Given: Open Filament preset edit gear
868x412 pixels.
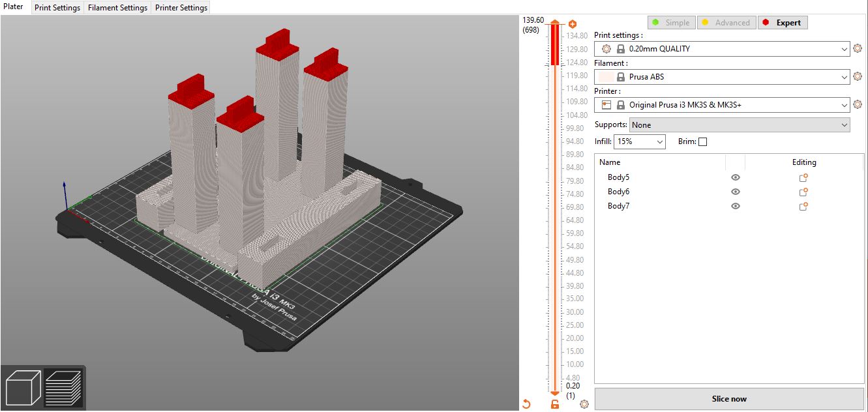Looking at the screenshot, I should pyautogui.click(x=858, y=77).
